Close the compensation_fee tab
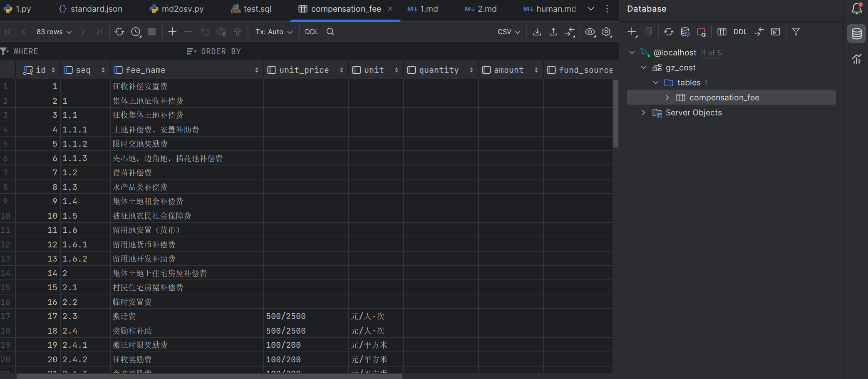The image size is (868, 379). pyautogui.click(x=390, y=9)
